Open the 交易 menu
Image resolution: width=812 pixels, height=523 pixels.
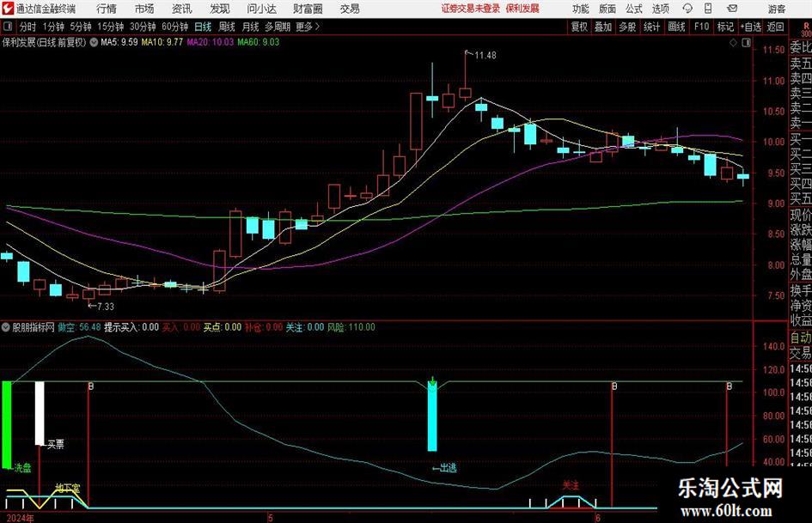350,9
